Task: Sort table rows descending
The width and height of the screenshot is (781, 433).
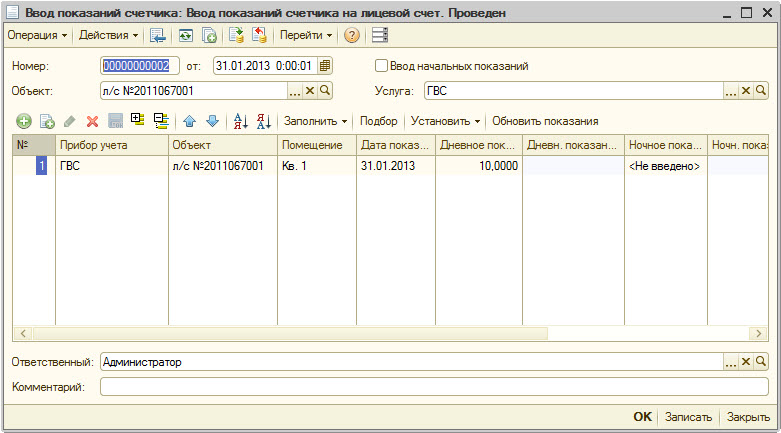Action: click(264, 121)
